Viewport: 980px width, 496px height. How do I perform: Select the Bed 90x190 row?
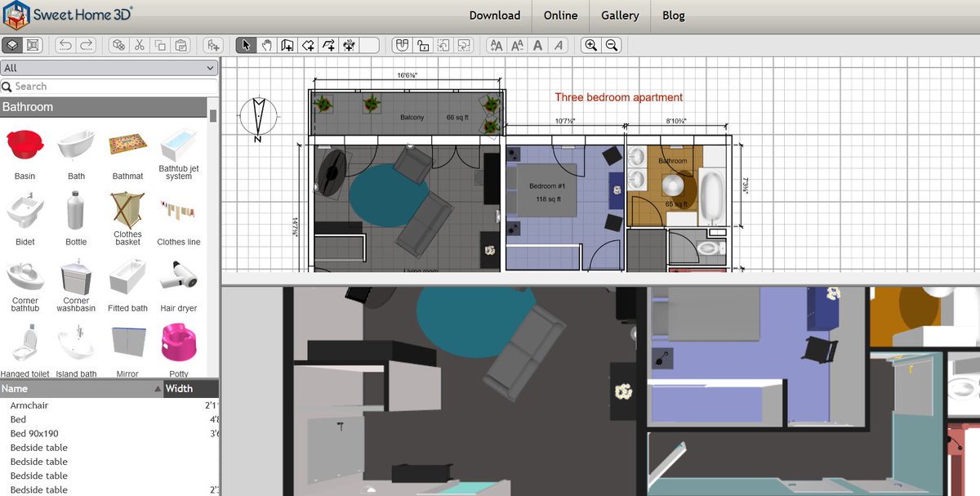point(109,434)
